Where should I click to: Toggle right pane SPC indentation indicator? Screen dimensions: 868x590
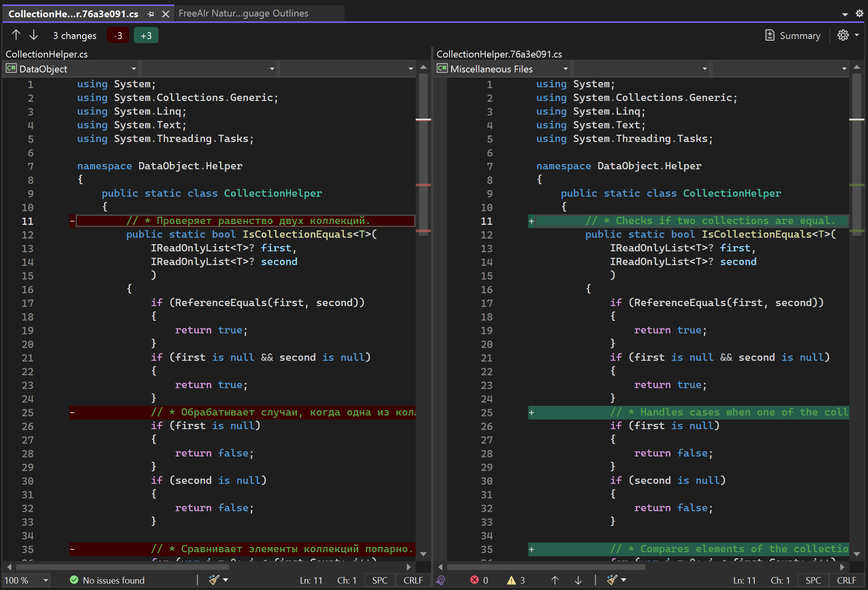pyautogui.click(x=813, y=580)
